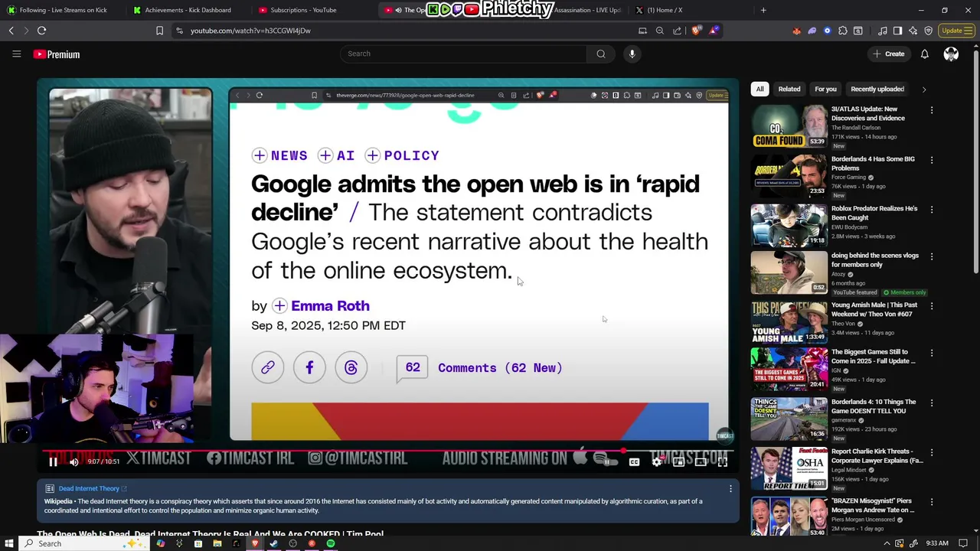The width and height of the screenshot is (980, 551).
Task: Open Report Charlie Kirk Threats video title
Action: (x=877, y=456)
